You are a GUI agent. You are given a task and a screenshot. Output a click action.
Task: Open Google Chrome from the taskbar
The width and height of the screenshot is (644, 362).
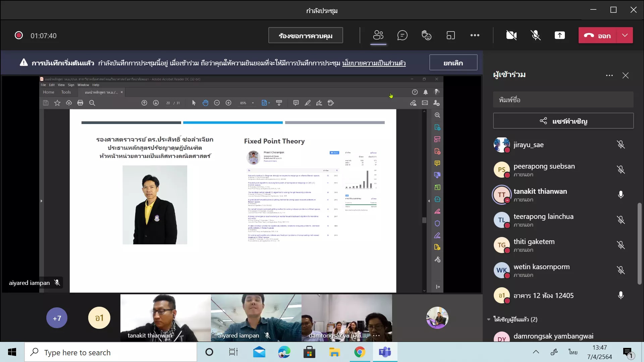359,352
